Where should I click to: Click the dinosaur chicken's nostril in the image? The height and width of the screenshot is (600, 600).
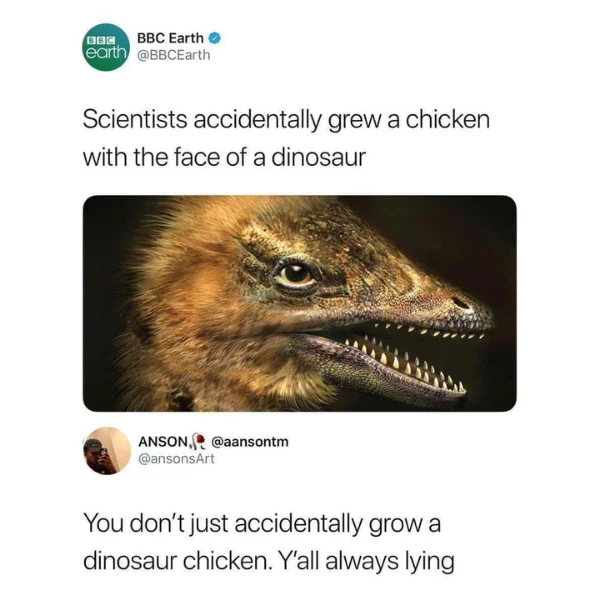click(461, 303)
